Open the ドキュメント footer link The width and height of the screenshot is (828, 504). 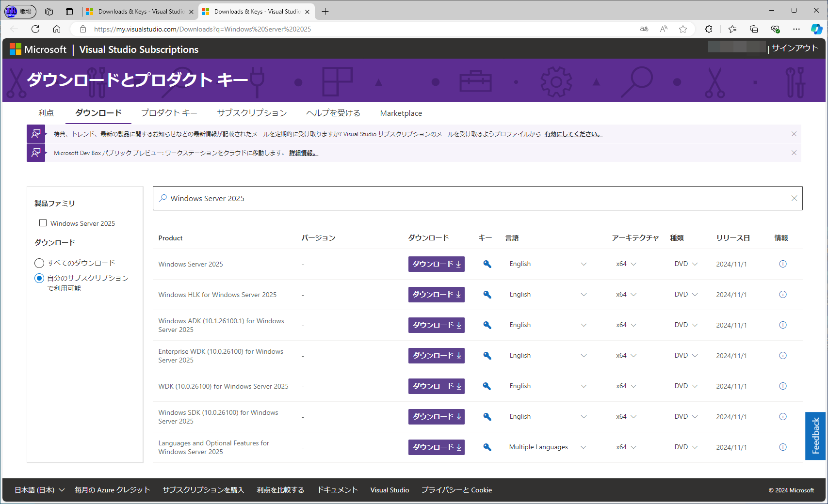point(338,490)
